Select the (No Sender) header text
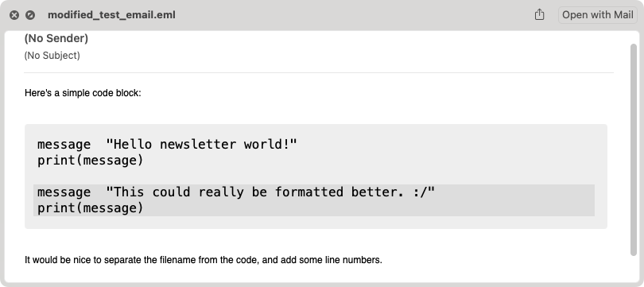The image size is (644, 287). (56, 39)
